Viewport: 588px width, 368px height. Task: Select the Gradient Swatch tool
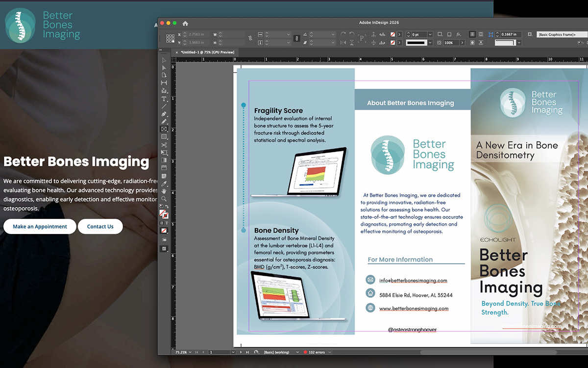pos(164,160)
